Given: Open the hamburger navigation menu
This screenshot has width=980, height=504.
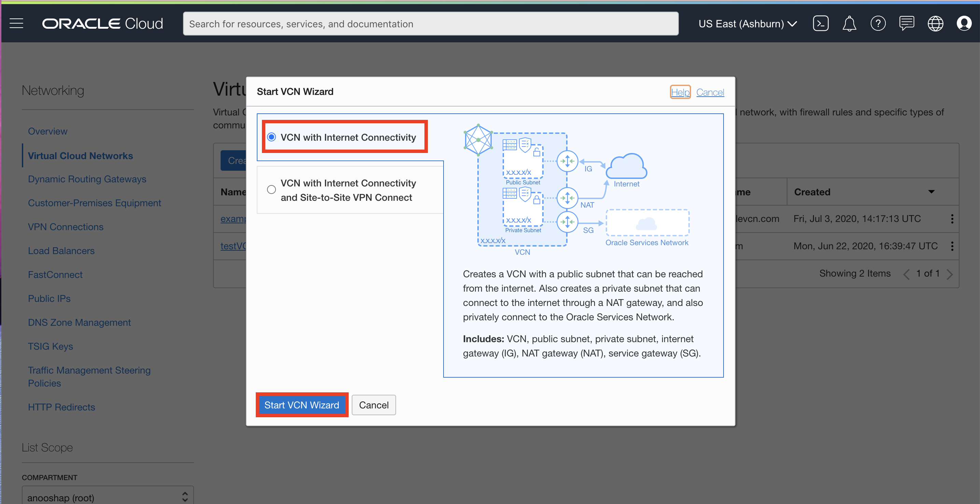Looking at the screenshot, I should point(16,24).
